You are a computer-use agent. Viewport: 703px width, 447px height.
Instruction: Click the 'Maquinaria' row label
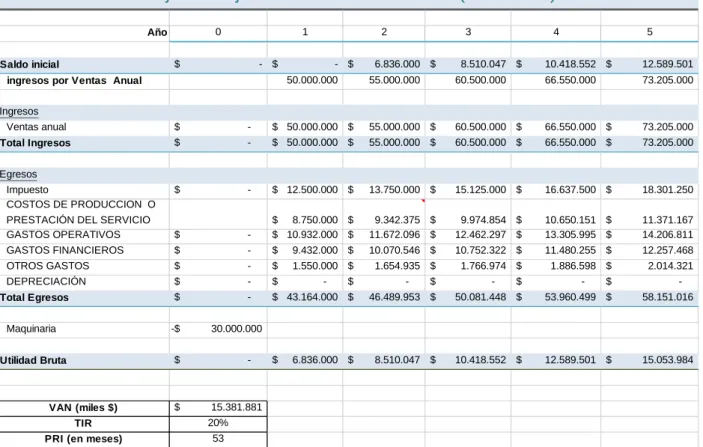pyautogui.click(x=31, y=329)
